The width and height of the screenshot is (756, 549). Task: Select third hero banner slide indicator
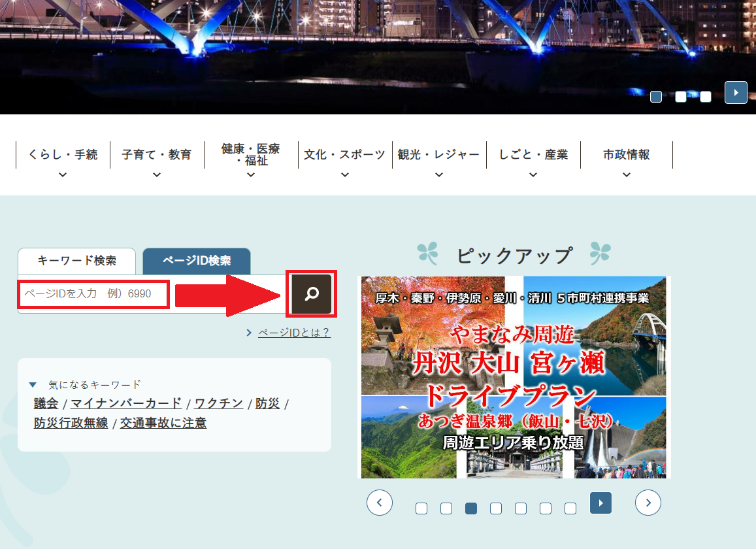[x=706, y=97]
